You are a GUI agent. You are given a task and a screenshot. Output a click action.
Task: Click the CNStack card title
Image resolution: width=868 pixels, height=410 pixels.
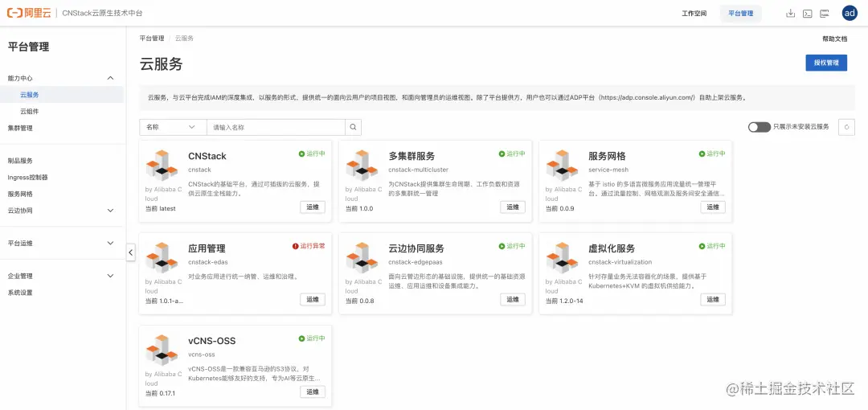click(x=207, y=156)
